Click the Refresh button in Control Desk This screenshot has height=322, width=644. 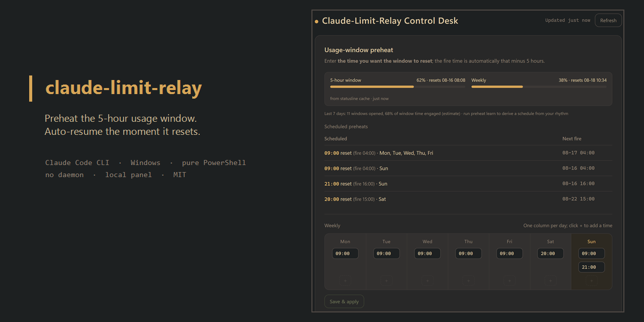[608, 20]
